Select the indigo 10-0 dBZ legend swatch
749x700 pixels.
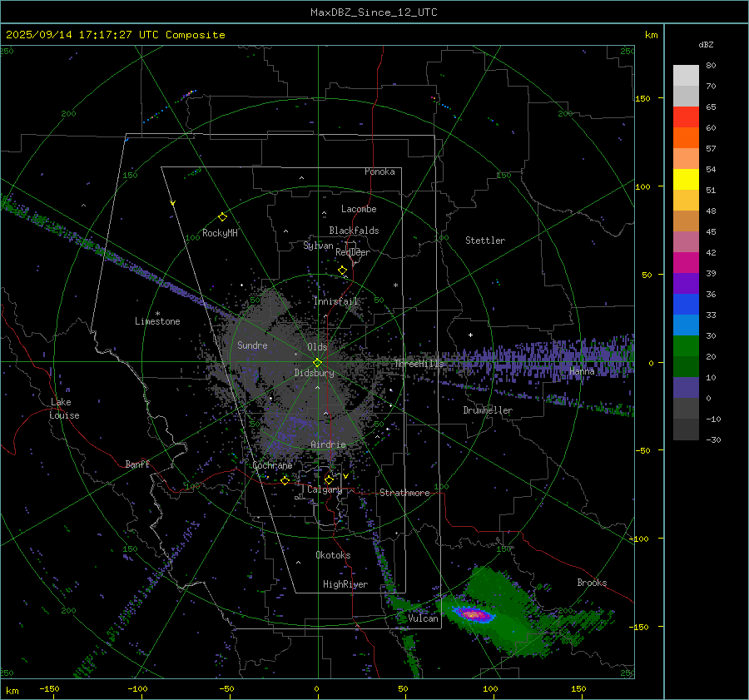click(x=686, y=388)
